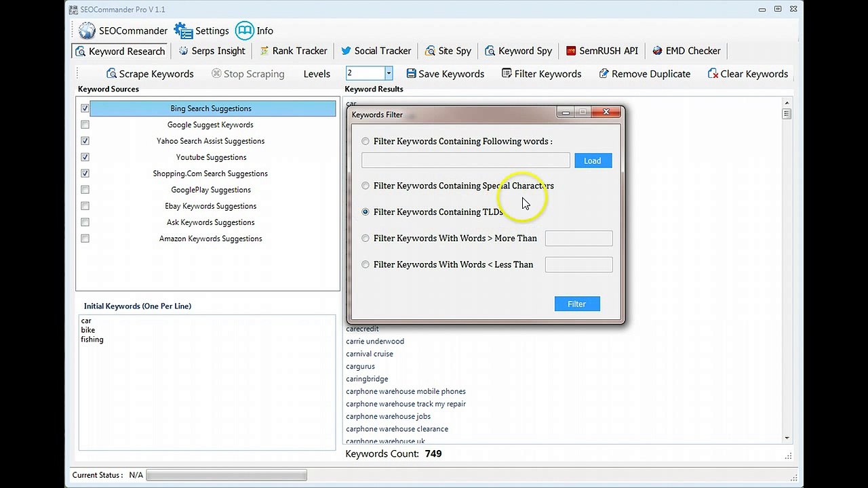Select keyword 'carnival cruise' in results
The width and height of the screenshot is (868, 488).
[370, 354]
